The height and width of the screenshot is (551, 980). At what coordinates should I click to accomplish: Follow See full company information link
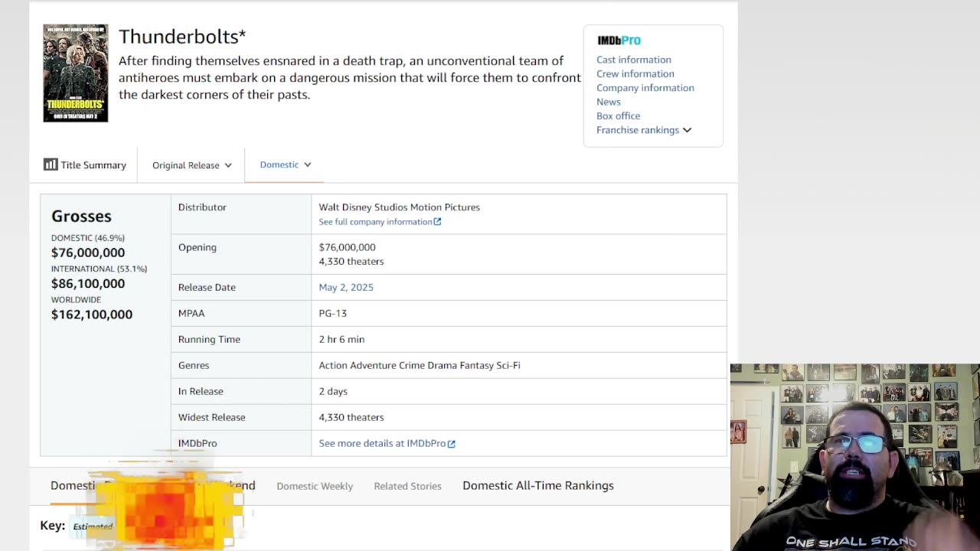coord(380,222)
